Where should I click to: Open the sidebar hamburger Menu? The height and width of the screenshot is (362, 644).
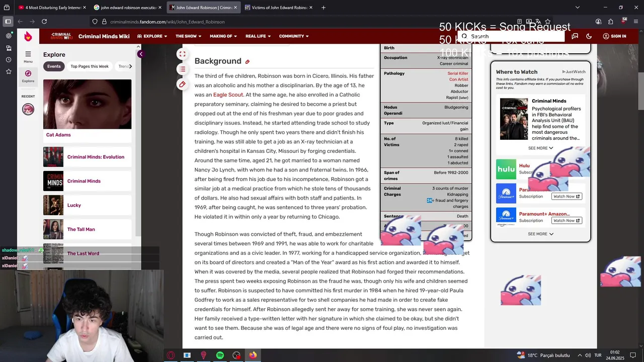(28, 57)
